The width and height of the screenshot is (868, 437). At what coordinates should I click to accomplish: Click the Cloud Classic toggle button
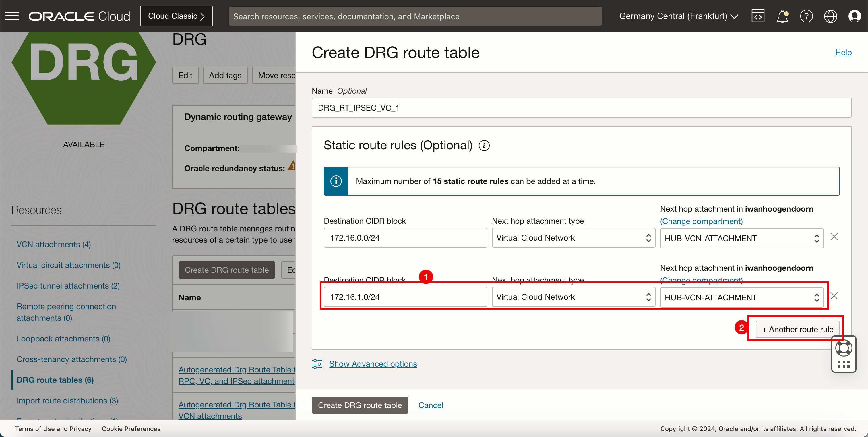point(176,16)
